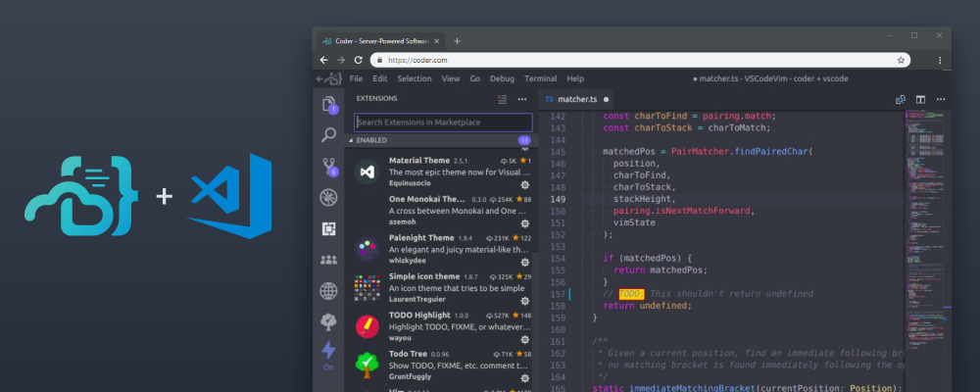Open a new browser tab

pos(457,41)
